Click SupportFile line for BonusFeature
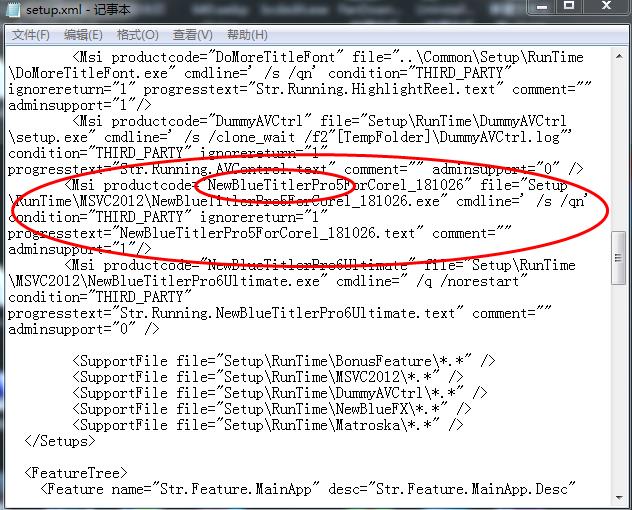The height and width of the screenshot is (510, 632). pyautogui.click(x=284, y=361)
